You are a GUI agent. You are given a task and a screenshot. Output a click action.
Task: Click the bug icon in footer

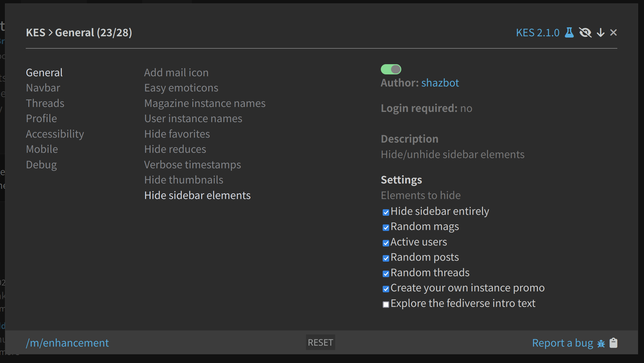click(x=601, y=343)
